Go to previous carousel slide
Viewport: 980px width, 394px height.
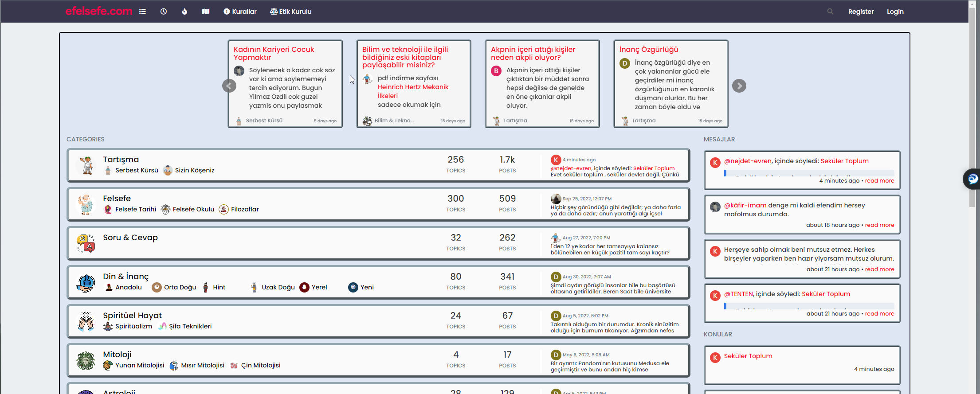coord(229,86)
